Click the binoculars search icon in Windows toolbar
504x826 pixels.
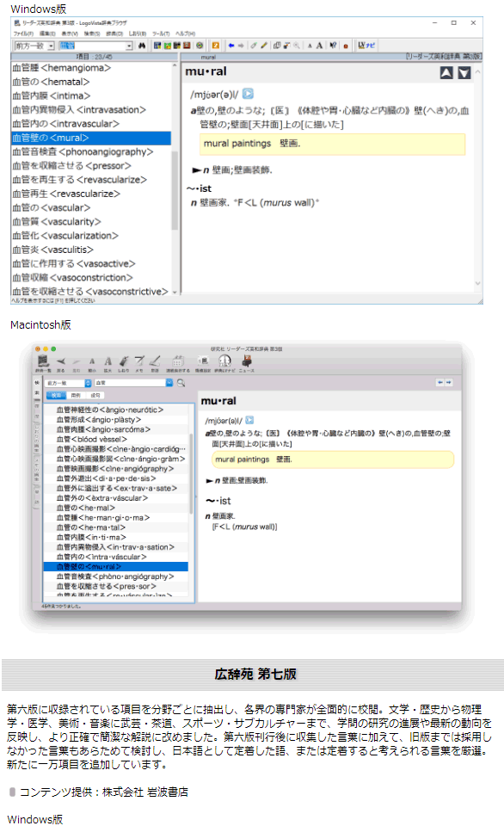coord(142,46)
